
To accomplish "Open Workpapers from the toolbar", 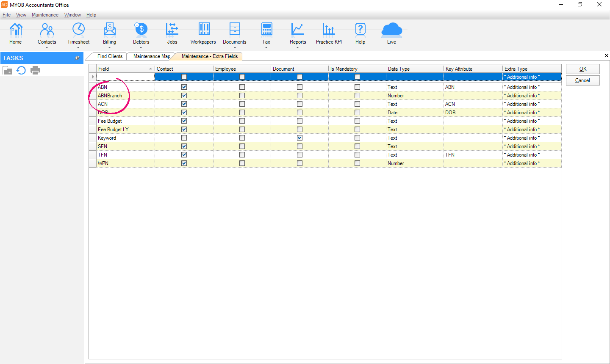I will [x=203, y=30].
